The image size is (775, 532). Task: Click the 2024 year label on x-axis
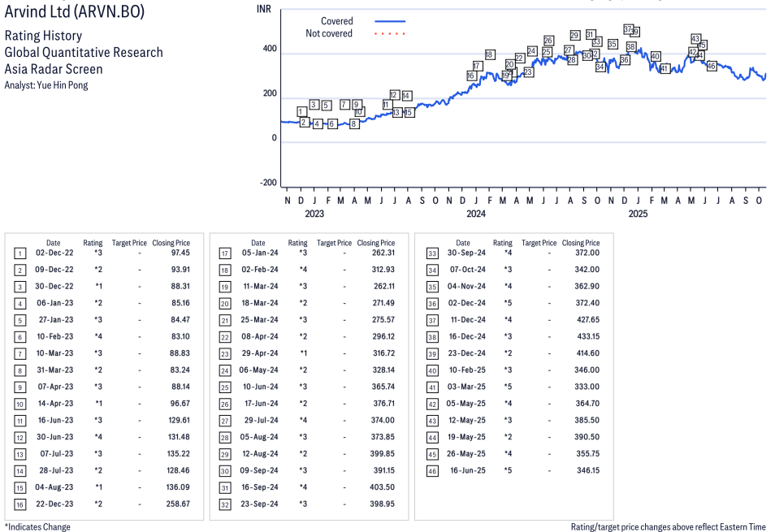point(476,214)
